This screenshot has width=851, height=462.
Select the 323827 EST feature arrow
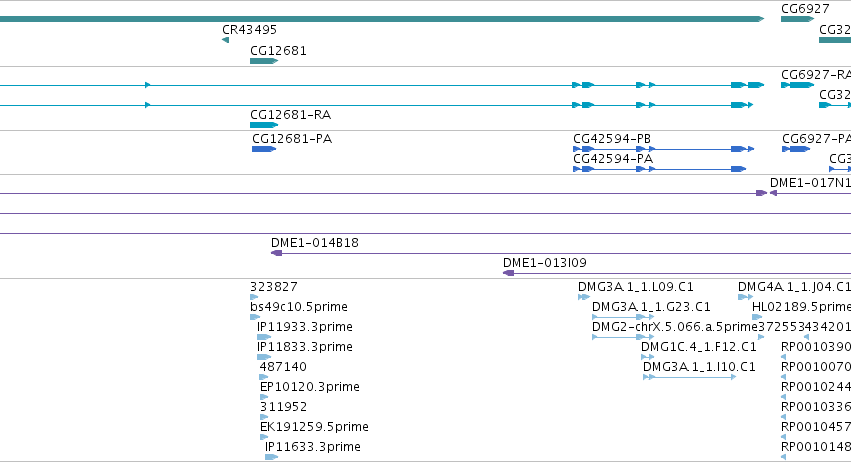[x=254, y=297]
